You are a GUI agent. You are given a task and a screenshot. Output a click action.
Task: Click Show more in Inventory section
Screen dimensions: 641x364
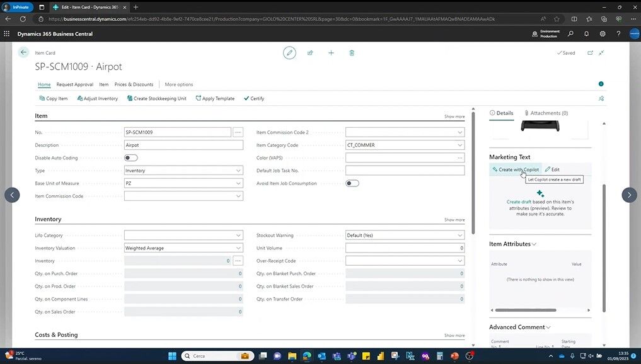click(x=454, y=220)
